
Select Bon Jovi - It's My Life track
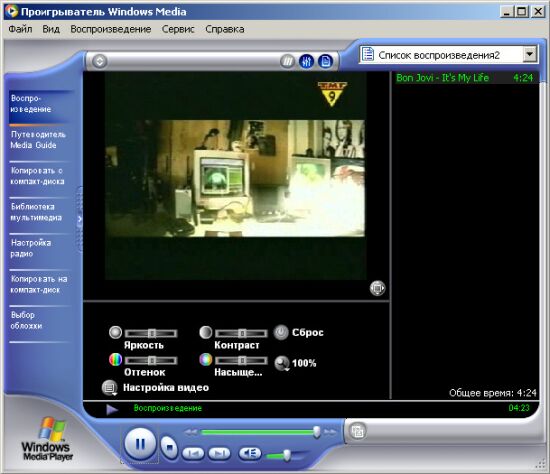pyautogui.click(x=465, y=78)
